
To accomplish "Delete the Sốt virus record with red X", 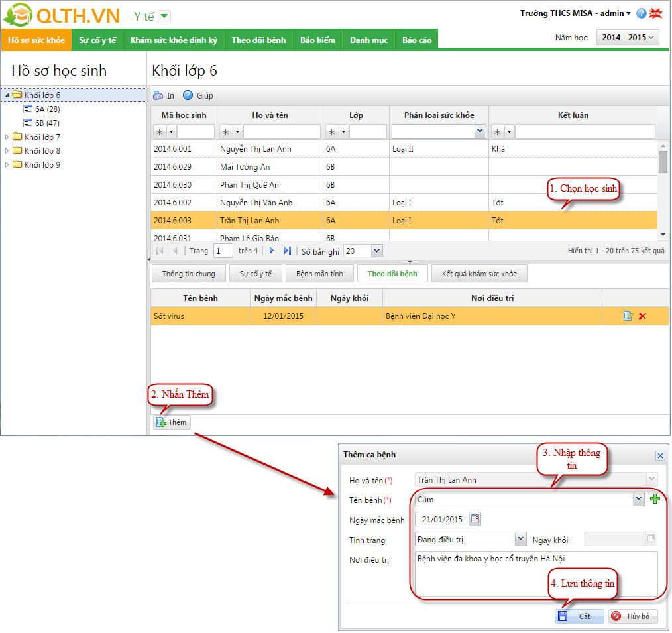I will point(642,316).
